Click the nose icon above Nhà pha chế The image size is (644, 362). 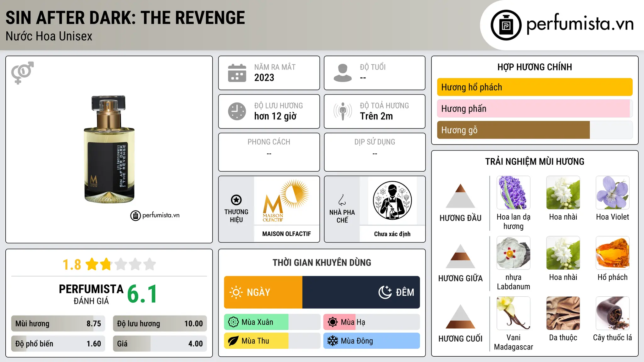342,200
